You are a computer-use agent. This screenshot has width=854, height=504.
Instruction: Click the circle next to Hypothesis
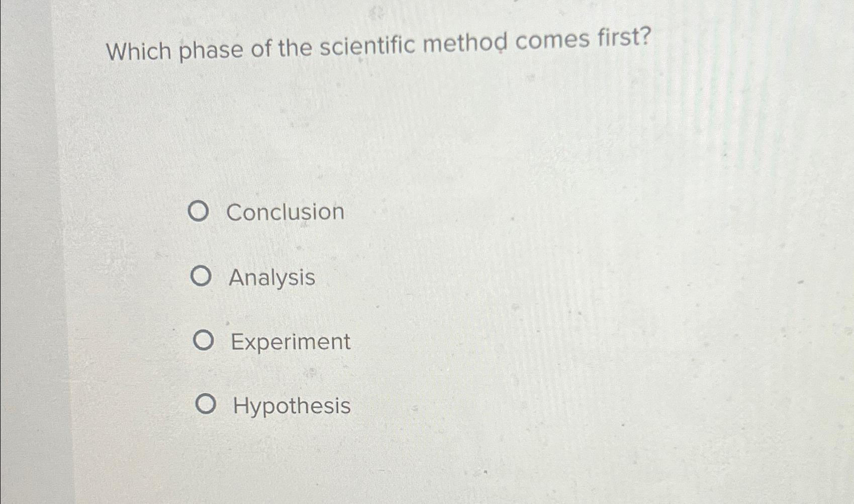tap(207, 405)
